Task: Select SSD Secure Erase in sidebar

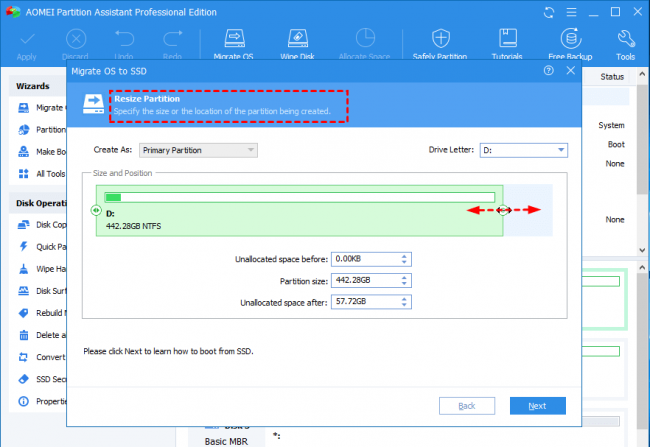Action: pos(42,379)
